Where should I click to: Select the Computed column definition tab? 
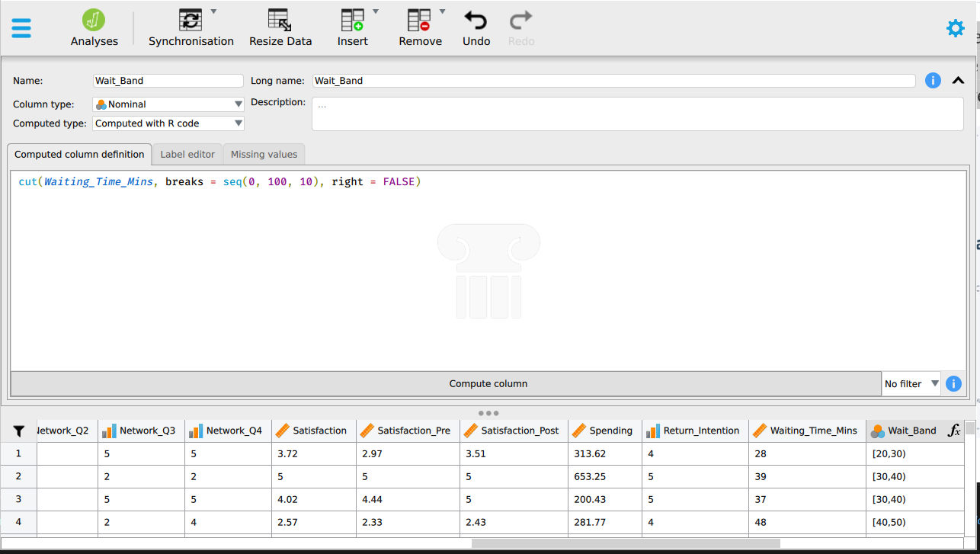coord(79,155)
